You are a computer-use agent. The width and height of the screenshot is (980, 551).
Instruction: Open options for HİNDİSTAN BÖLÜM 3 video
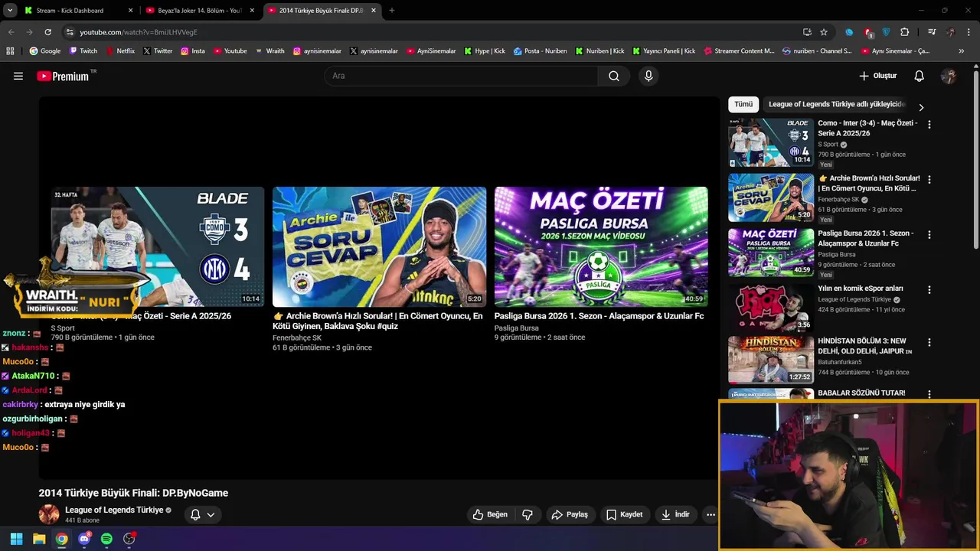click(929, 343)
